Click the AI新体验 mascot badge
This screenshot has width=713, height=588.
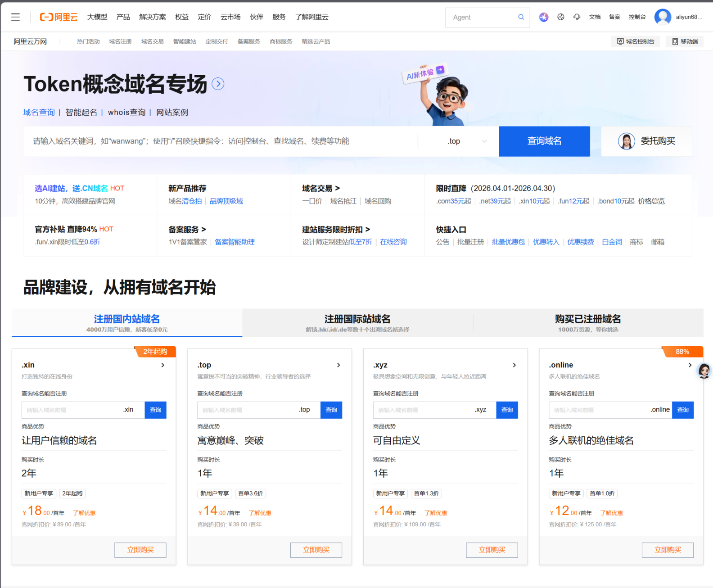[x=424, y=73]
